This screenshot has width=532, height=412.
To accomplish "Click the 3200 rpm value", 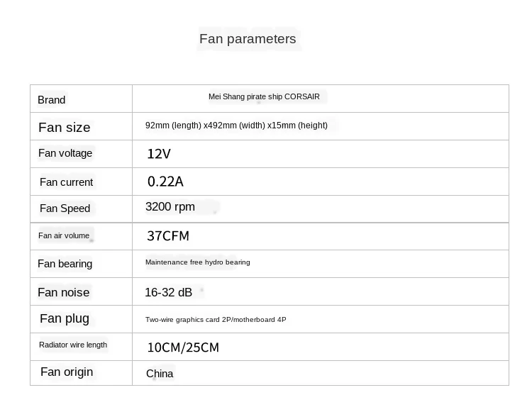I will (x=170, y=207).
